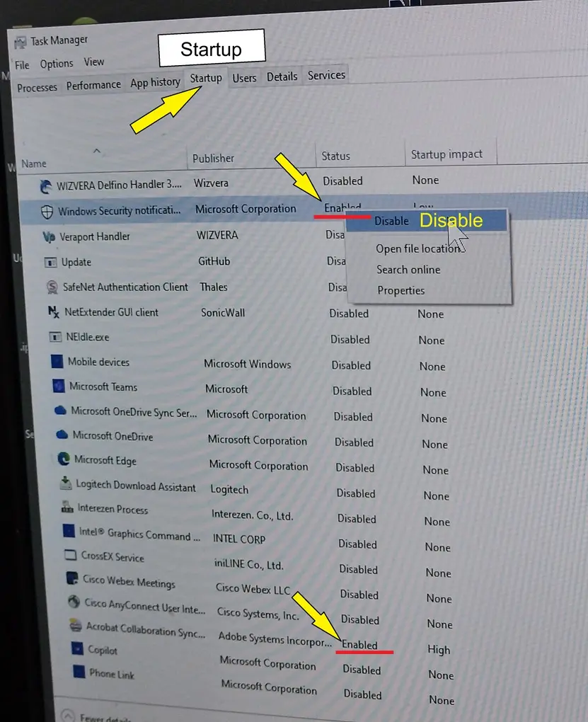Click the High startup impact value
Viewport: 588px width, 722px height.
point(439,650)
